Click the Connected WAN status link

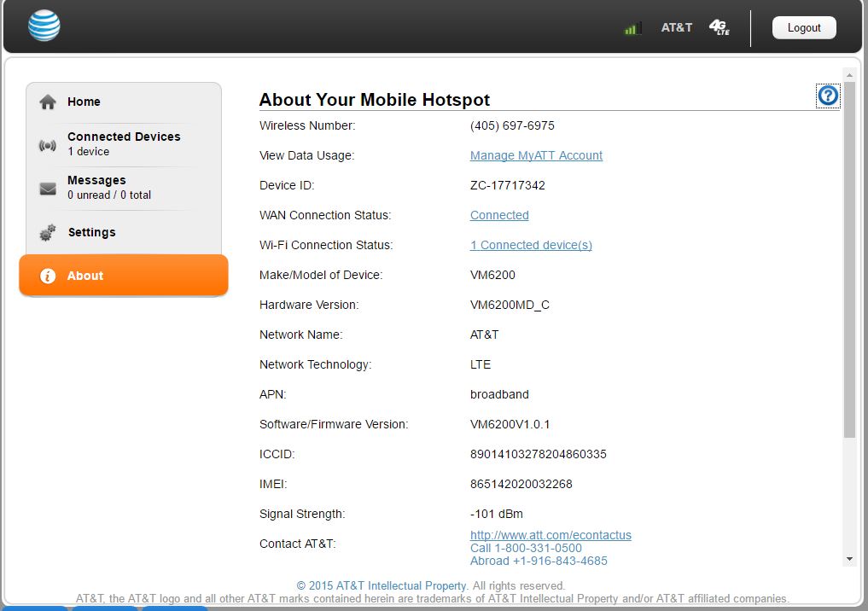coord(499,215)
